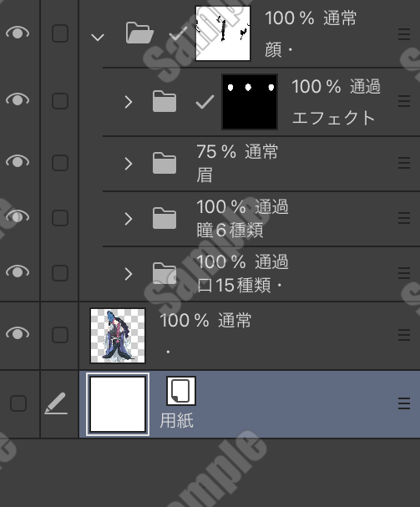Check the box beside the エフェクト folder
Image resolution: width=420 pixels, height=507 pixels.
pyautogui.click(x=60, y=101)
